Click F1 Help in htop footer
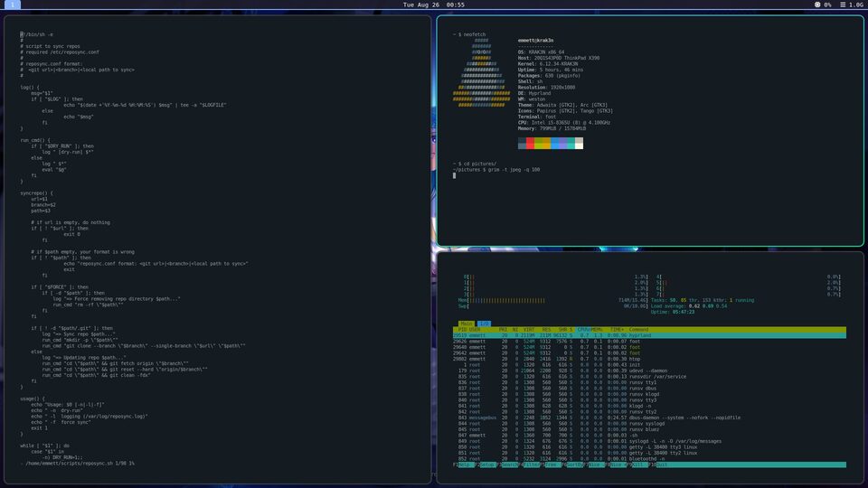 pos(463,465)
